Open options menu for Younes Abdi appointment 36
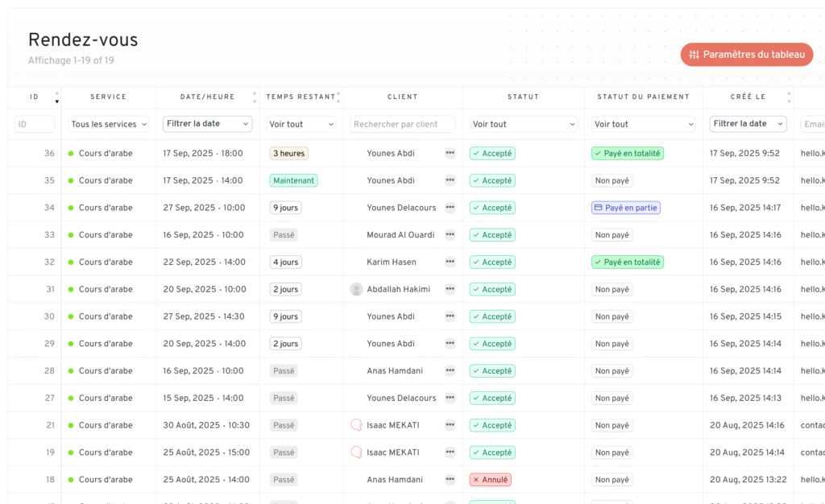Image resolution: width=825 pixels, height=504 pixels. point(450,153)
